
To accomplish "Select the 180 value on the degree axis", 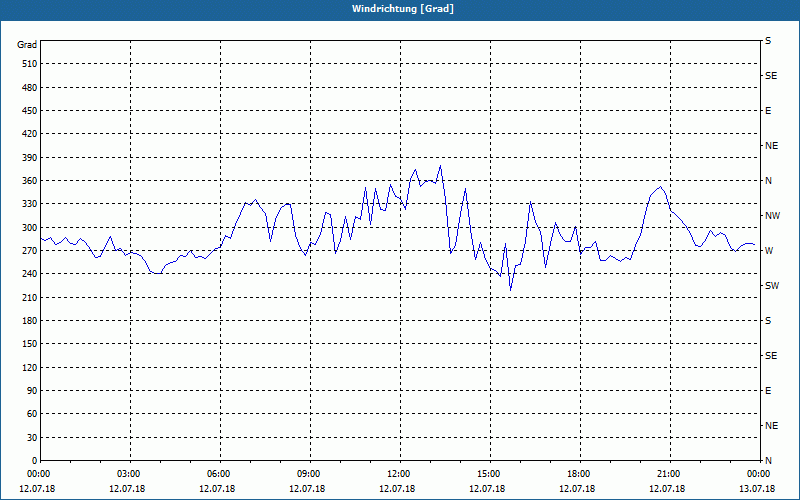I will tap(30, 321).
